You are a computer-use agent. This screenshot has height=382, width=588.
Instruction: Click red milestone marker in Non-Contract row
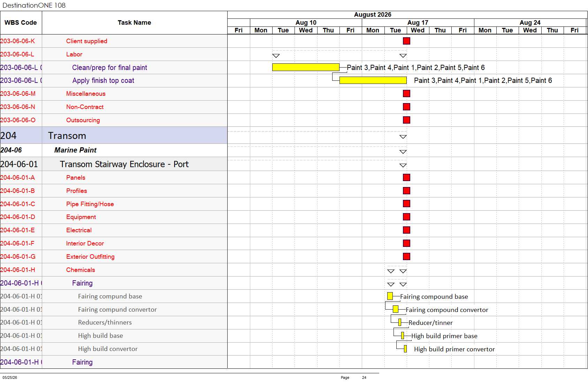coord(406,107)
